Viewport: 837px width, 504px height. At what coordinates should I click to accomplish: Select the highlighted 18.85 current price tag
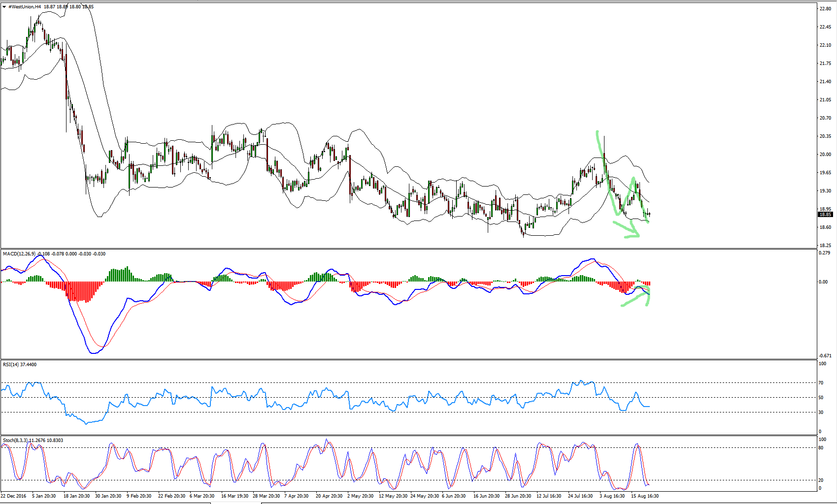(x=825, y=215)
